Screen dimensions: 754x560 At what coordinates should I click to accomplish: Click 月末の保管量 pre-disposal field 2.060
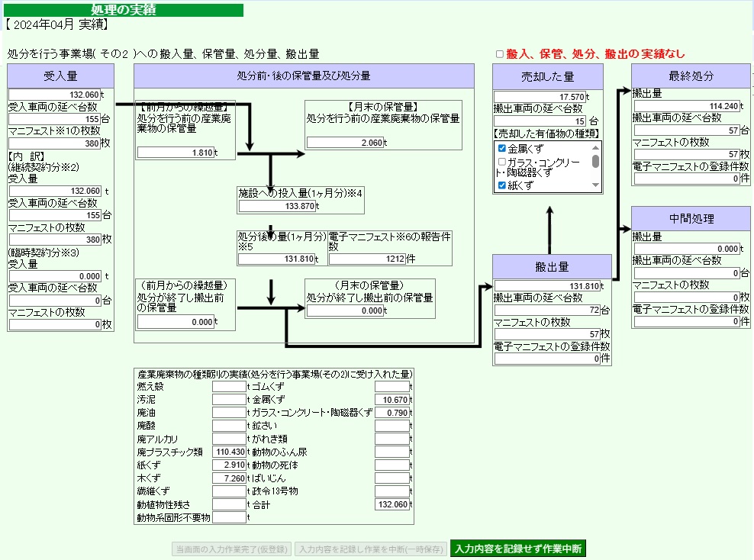tap(345, 142)
